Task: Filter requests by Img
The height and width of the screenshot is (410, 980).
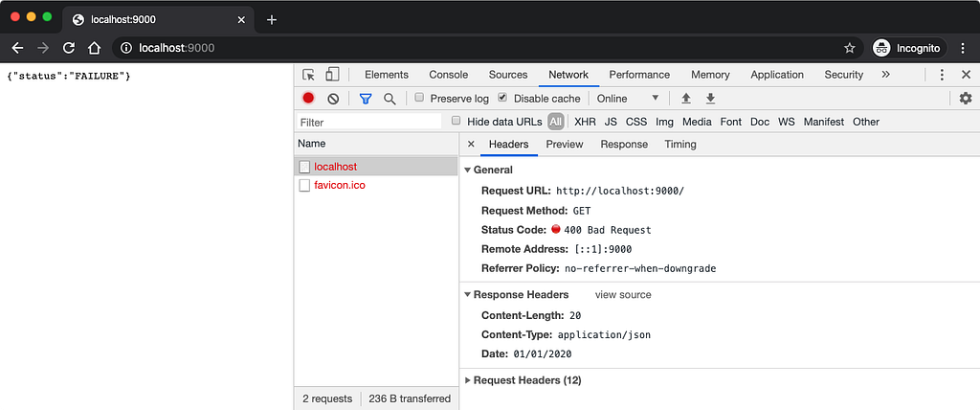Action: click(664, 122)
